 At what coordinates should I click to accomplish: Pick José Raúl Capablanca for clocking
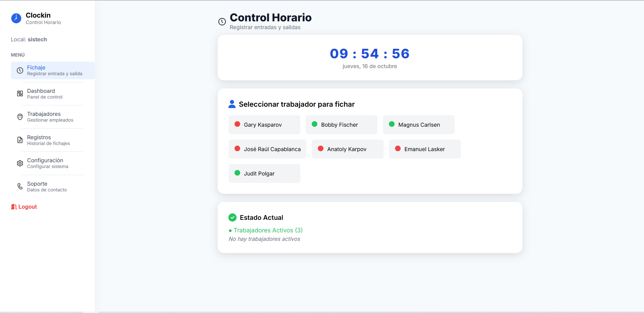[267, 149]
